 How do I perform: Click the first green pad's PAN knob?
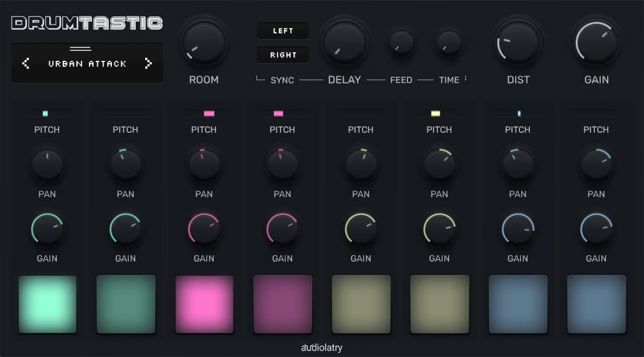(x=47, y=164)
